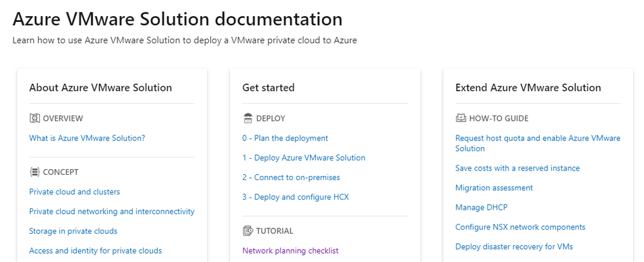Open 'Access and identity for private clouds'
Screen dimensions: 644x262
pyautogui.click(x=95, y=250)
